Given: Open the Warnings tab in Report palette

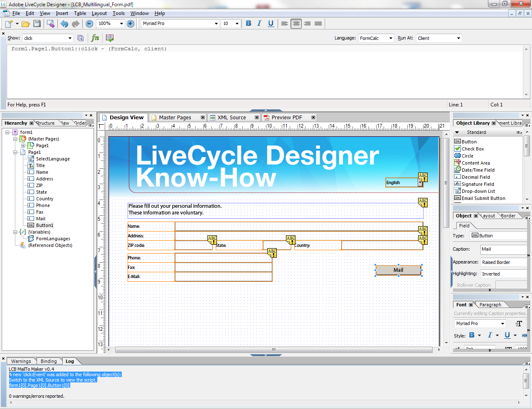Looking at the screenshot, I should (21, 361).
